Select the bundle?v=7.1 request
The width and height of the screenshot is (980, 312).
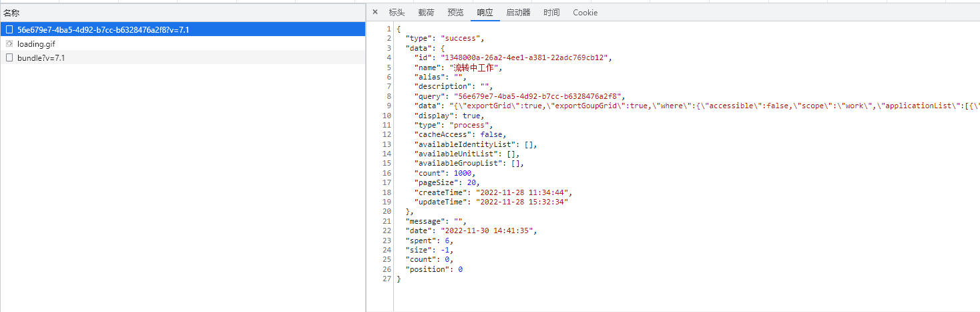click(183, 57)
